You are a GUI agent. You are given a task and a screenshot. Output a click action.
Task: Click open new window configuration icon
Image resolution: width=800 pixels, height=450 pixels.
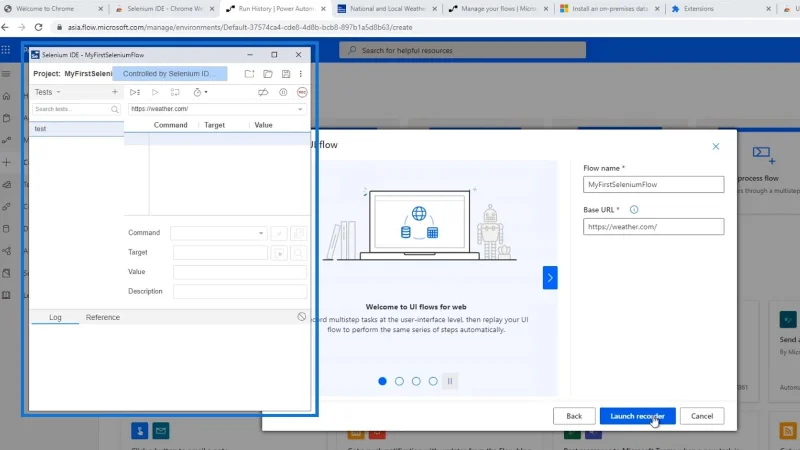pos(298,233)
